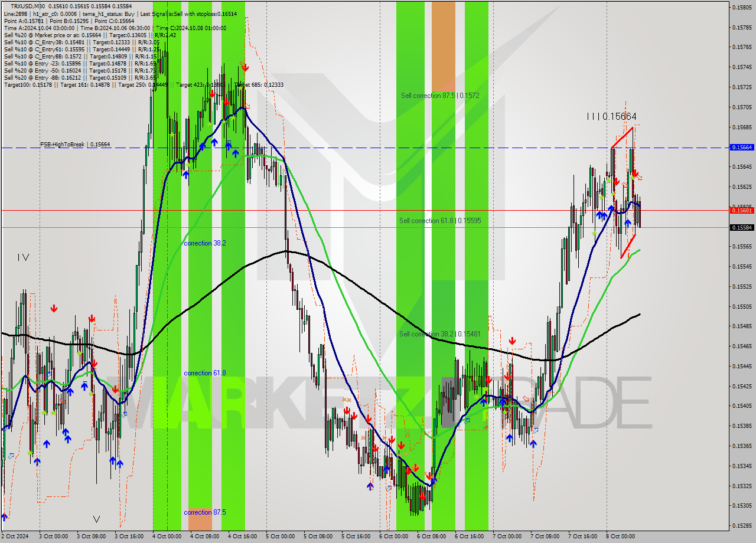Screen dimensions: 756x543
Task: Select the 'Sell correction 87.5 | 0.1572' label
Action: coord(440,96)
